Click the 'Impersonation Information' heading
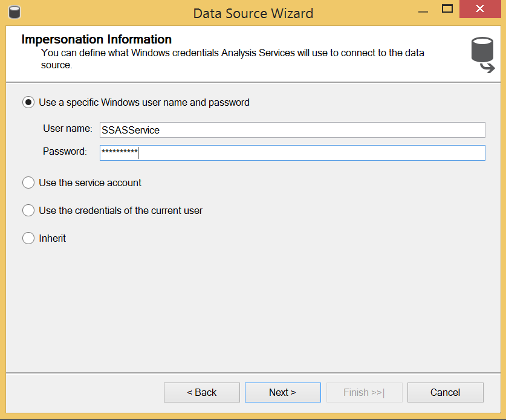Viewport: 506px width, 420px height. pos(97,40)
